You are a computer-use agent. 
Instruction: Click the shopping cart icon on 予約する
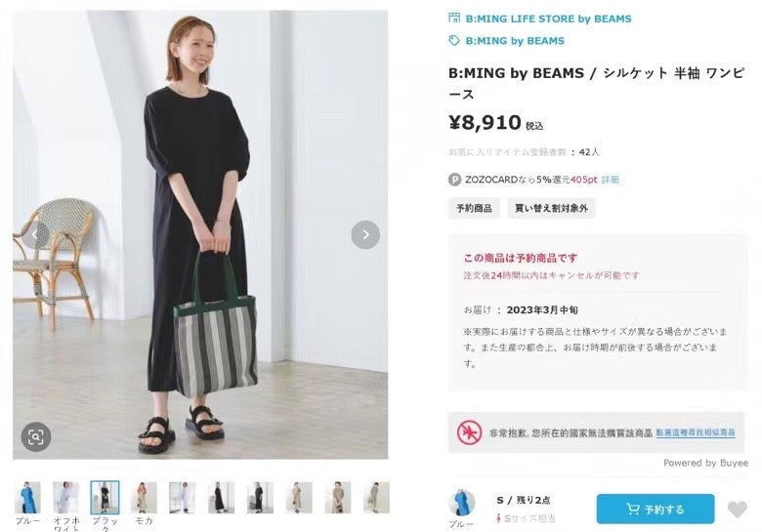(x=632, y=510)
